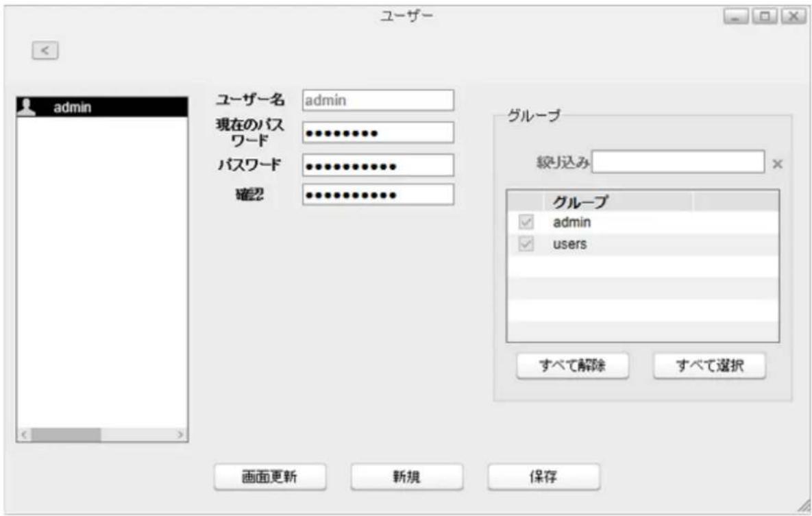Click the 絞り込み filter text box
812x516 pixels.
tap(678, 162)
